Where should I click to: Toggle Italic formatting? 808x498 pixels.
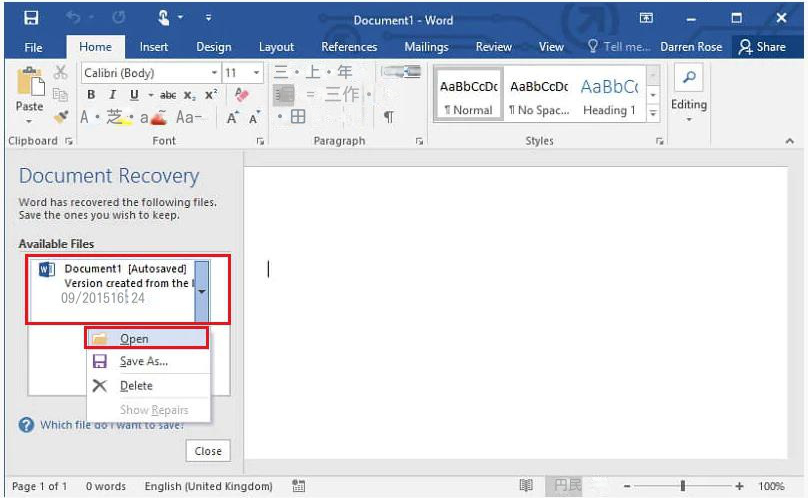112,94
